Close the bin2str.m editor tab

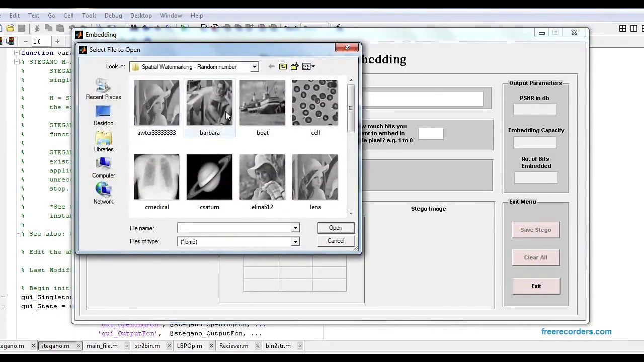tap(300, 346)
